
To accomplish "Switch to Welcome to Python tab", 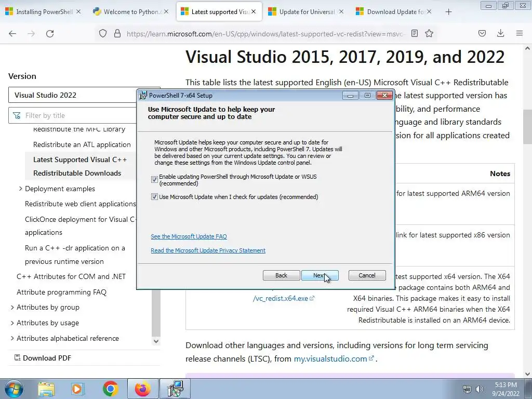I will coord(131,11).
